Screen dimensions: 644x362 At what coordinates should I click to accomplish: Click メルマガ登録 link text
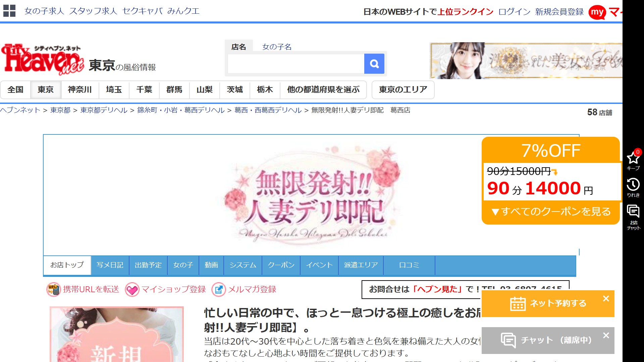click(252, 289)
